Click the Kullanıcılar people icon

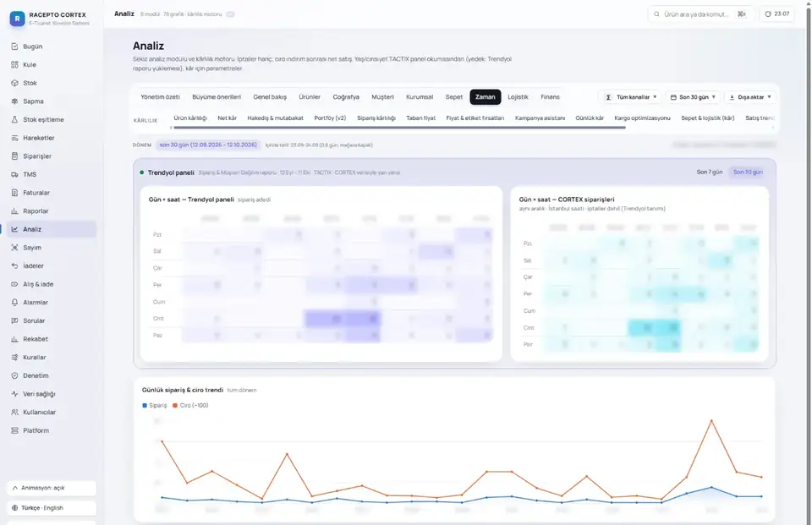tap(14, 412)
